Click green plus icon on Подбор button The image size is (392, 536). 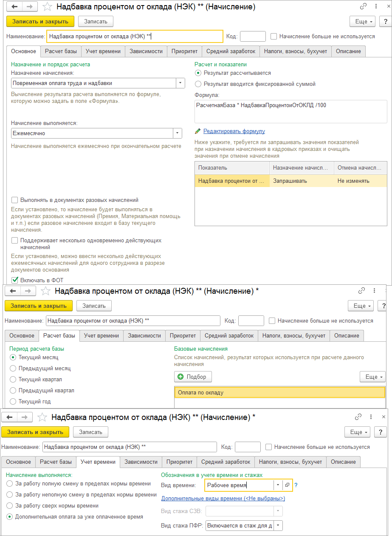click(x=180, y=377)
